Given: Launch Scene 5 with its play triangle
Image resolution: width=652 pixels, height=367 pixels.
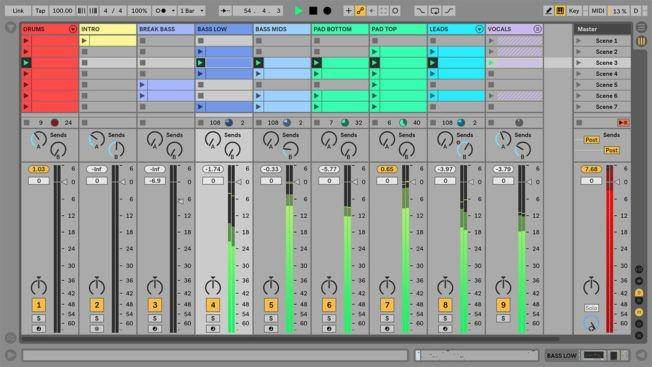Looking at the screenshot, I should coord(578,85).
